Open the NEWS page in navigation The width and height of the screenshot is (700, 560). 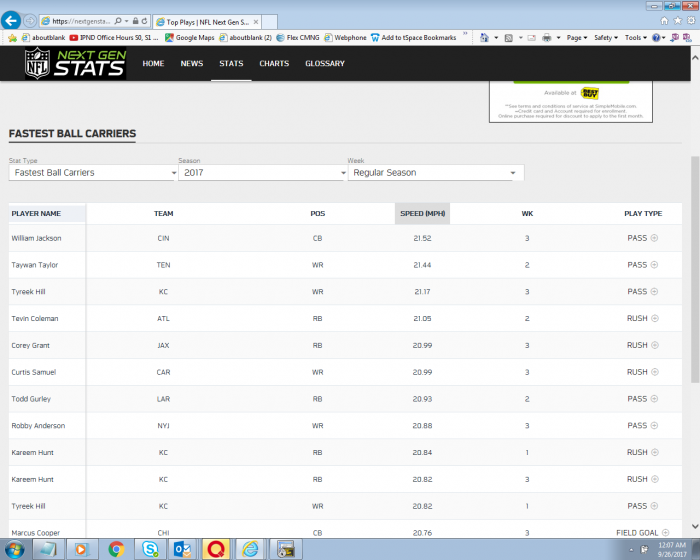(192, 64)
